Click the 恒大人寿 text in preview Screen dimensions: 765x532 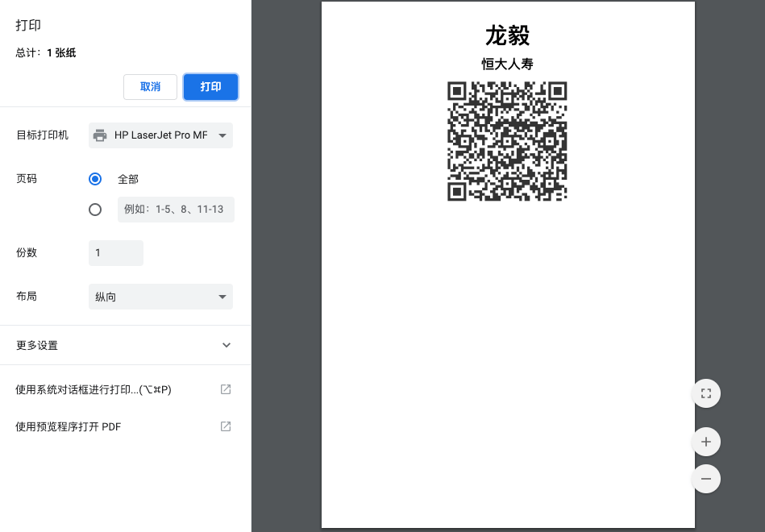[x=507, y=64]
